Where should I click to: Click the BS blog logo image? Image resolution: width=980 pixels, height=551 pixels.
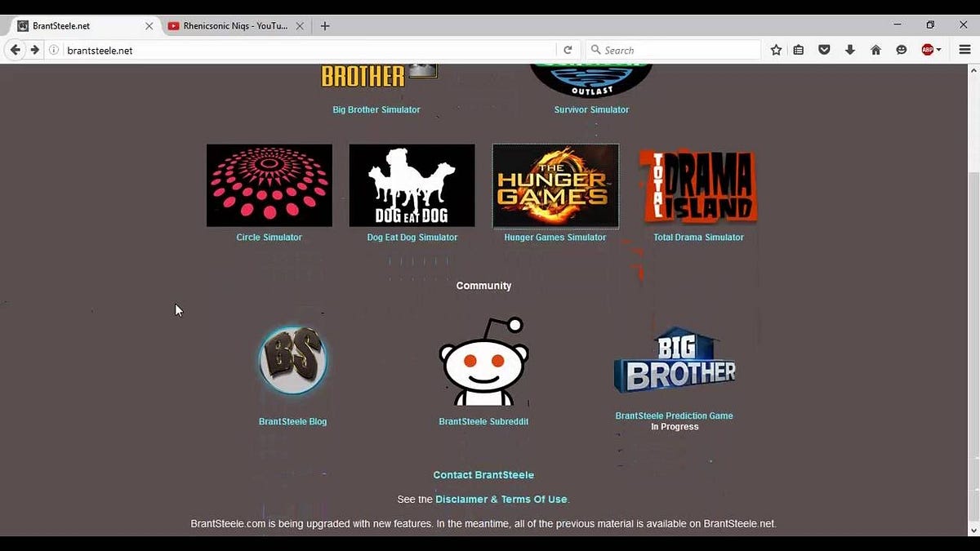[x=292, y=360]
